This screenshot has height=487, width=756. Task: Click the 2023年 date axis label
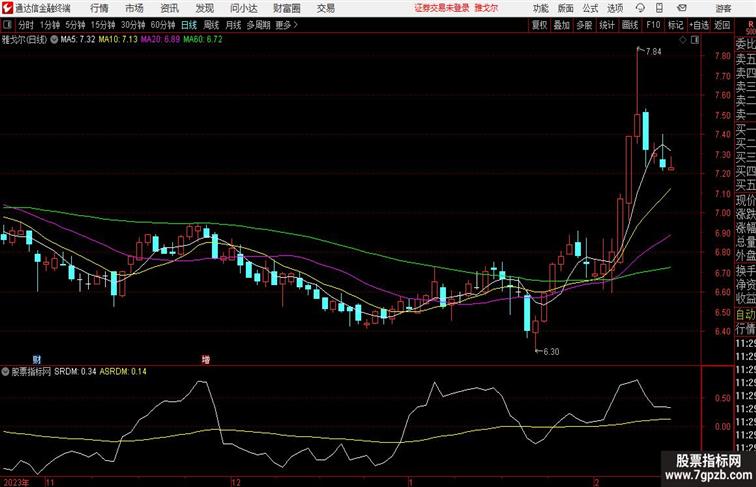[x=16, y=482]
